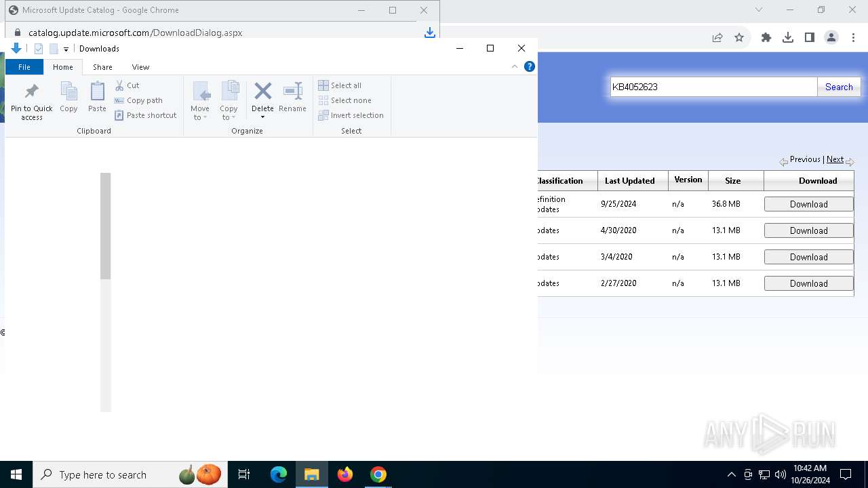Open the File tab in Explorer
This screenshot has height=488, width=868.
point(24,67)
